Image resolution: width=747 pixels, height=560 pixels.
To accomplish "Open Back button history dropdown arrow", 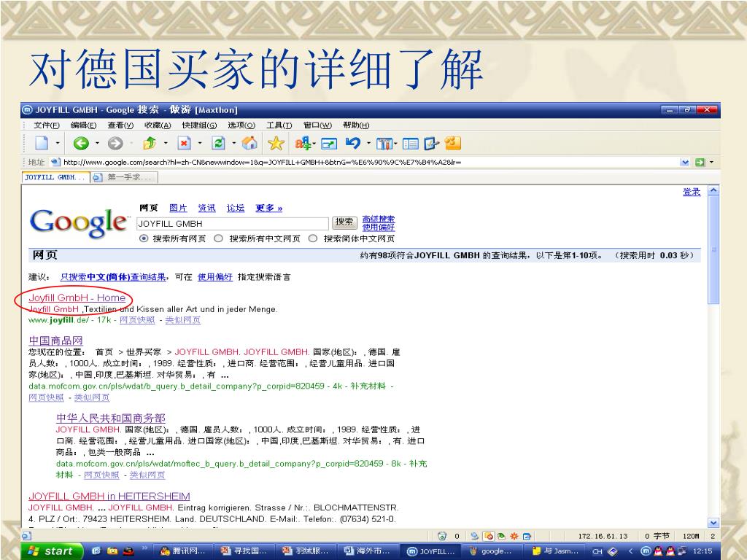I will [x=97, y=143].
